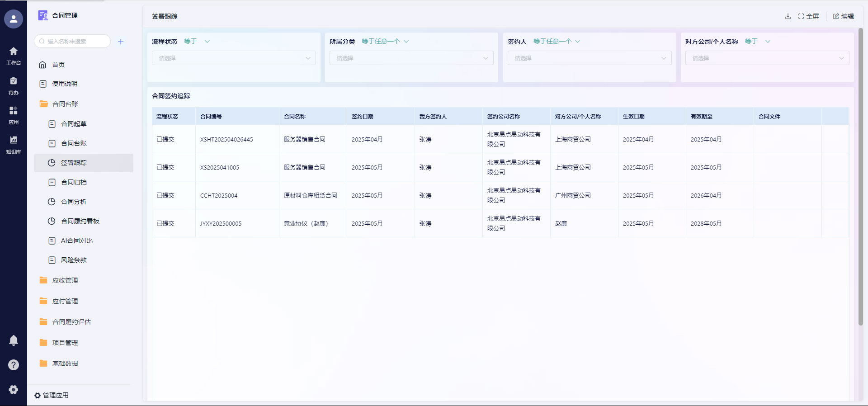Open the 待办 tasks icon

(14, 85)
